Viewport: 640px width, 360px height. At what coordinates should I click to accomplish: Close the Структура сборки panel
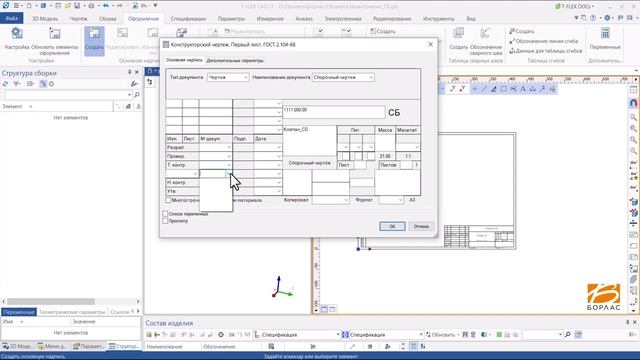coord(137,72)
